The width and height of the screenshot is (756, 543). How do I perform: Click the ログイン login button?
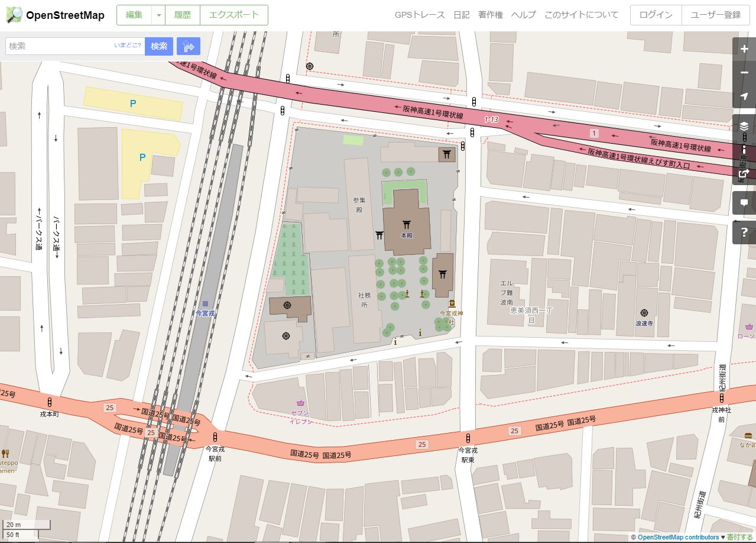coord(656,15)
